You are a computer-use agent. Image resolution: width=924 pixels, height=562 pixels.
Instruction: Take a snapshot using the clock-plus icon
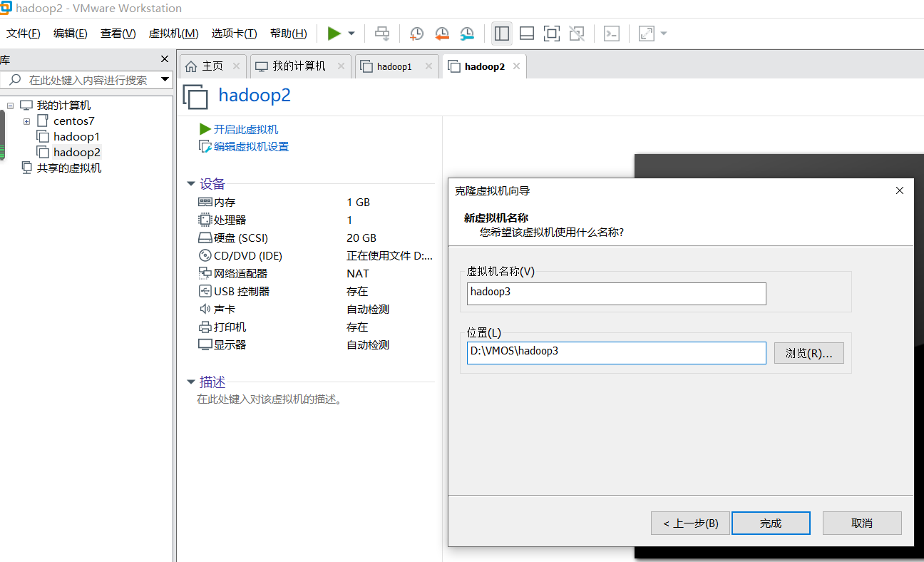coord(416,34)
